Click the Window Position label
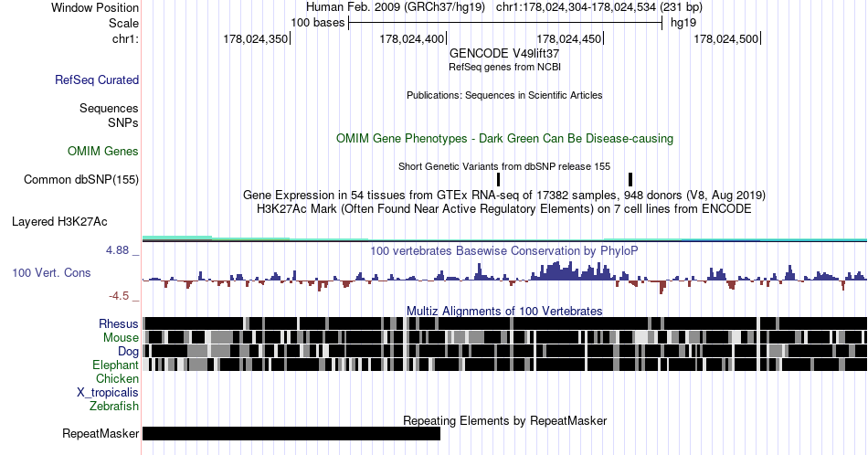The image size is (868, 455). [95, 7]
